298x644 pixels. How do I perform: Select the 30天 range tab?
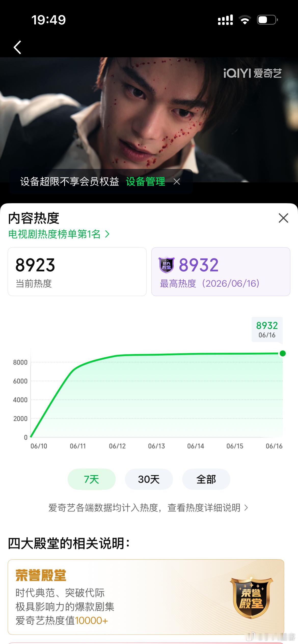(x=149, y=479)
